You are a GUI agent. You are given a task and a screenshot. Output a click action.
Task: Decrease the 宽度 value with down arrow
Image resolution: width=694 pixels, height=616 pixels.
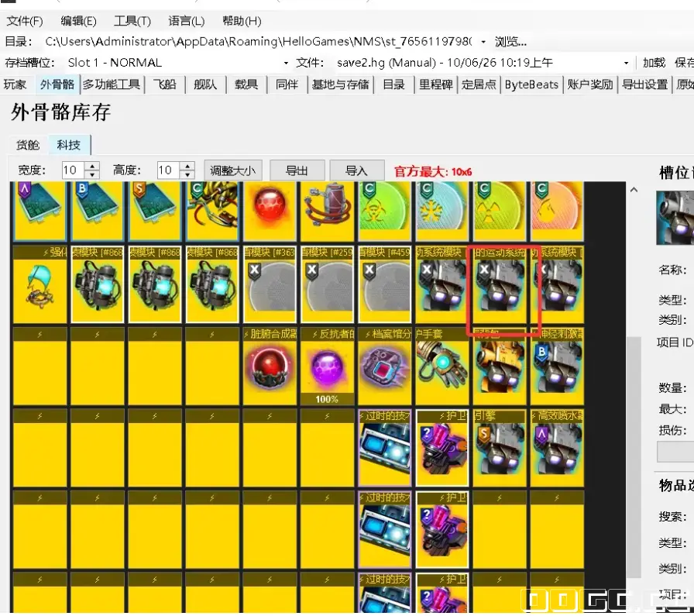92,174
